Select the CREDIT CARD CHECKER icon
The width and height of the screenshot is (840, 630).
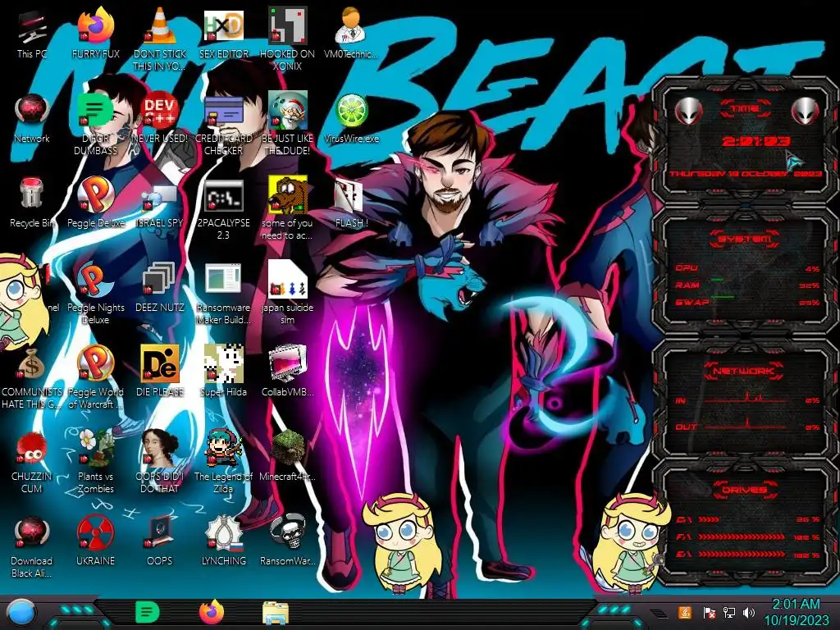223,123
